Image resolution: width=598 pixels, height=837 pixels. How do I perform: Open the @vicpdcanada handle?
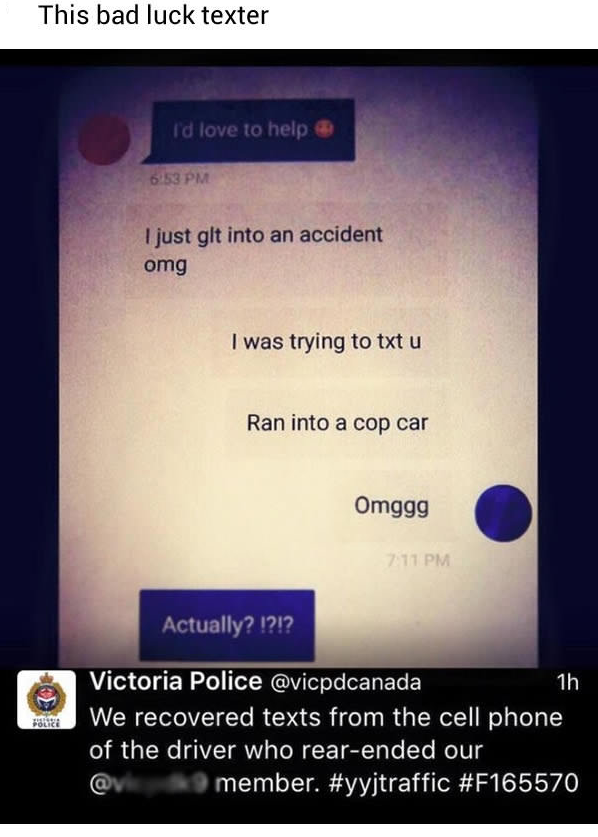tap(347, 682)
